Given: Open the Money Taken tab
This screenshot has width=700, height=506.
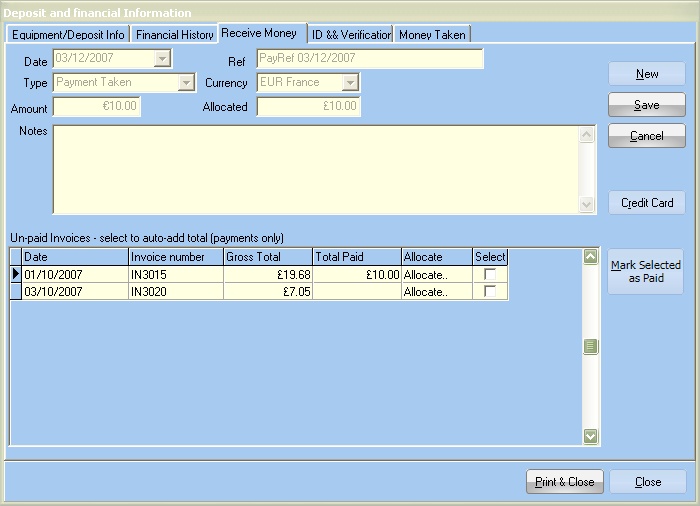Looking at the screenshot, I should click(432, 34).
